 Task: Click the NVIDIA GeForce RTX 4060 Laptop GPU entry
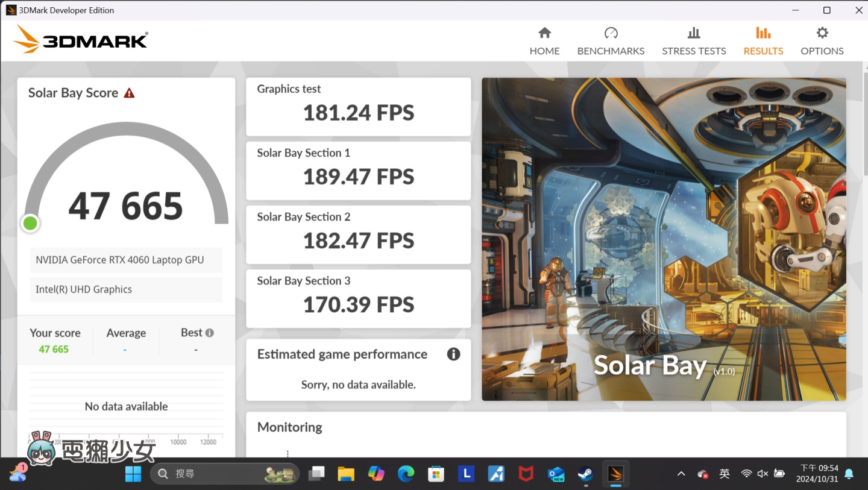pyautogui.click(x=126, y=260)
